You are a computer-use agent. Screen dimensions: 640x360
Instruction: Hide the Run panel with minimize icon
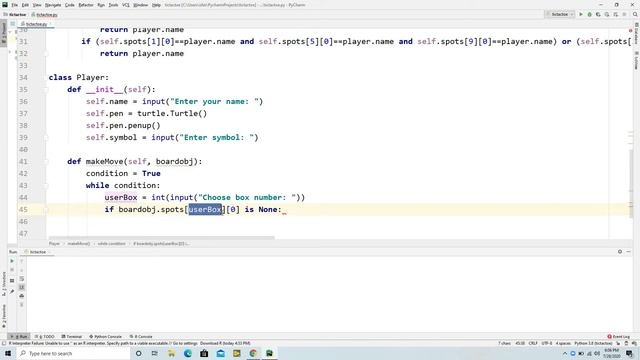coord(629,252)
